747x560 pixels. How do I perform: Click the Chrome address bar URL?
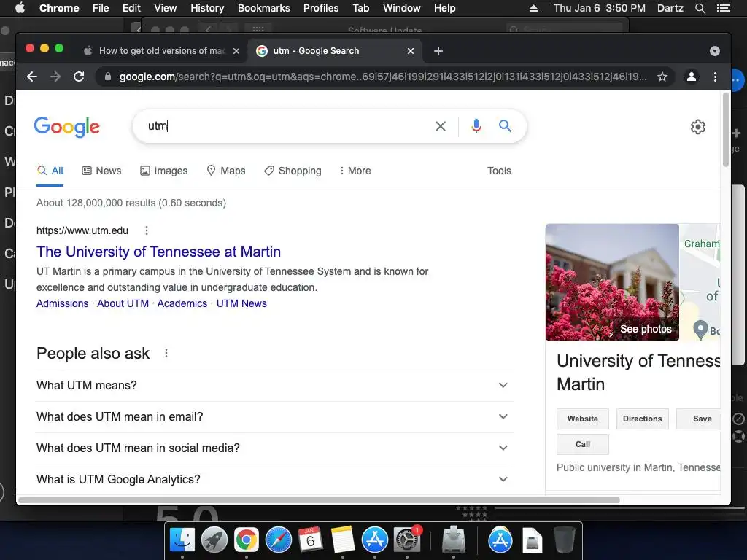tap(383, 77)
